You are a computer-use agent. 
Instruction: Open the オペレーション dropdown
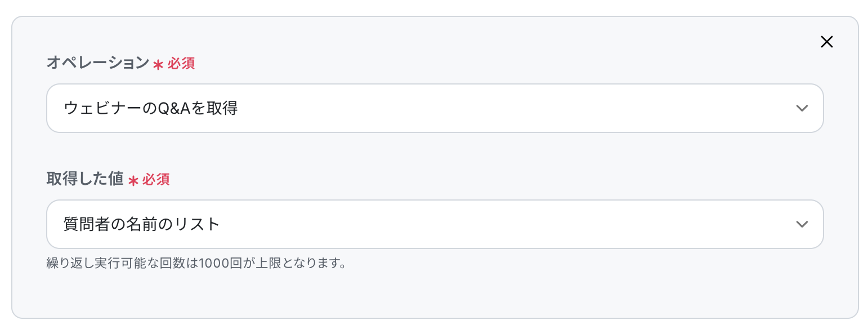pos(435,108)
